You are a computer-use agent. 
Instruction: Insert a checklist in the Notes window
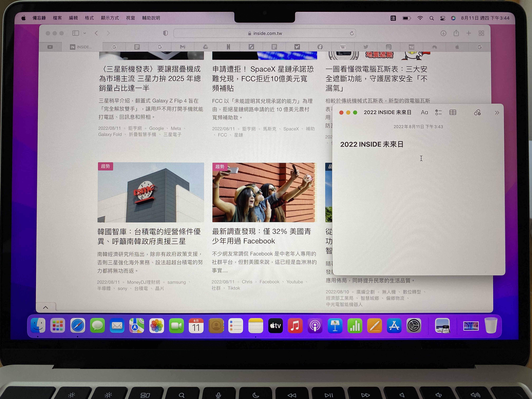coord(438,113)
